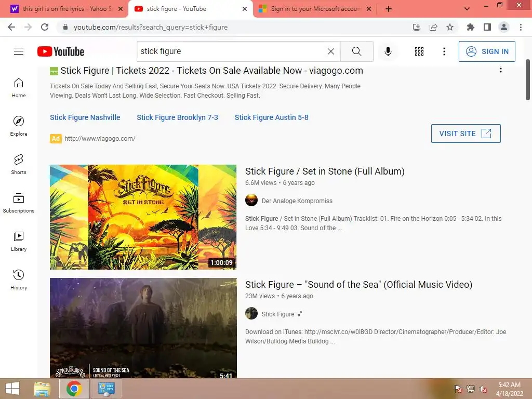Click the http://www.viagogo.com/ ad URL
Screen dimensions: 532x399
pyautogui.click(x=100, y=138)
